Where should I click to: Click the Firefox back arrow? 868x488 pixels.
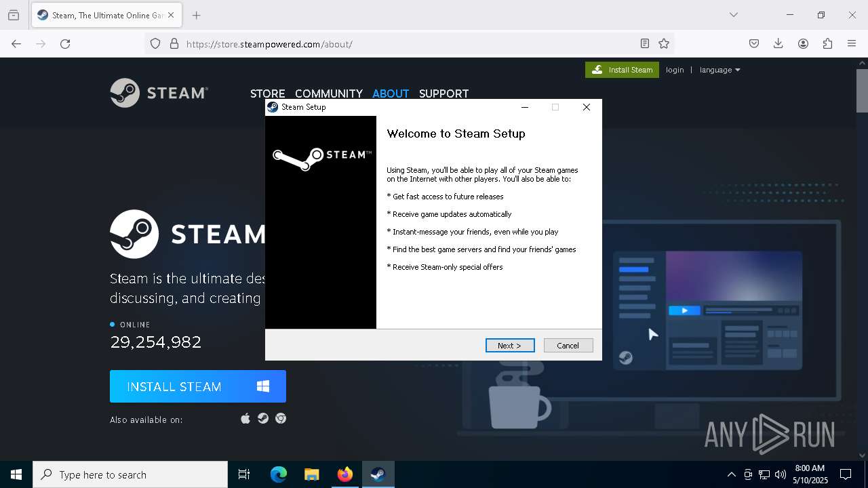pos(16,44)
